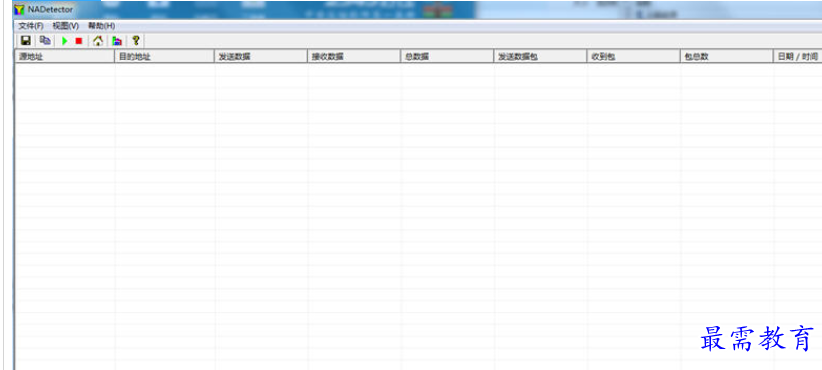
Task: Sort by the 目的地址 column header
Action: pos(165,57)
